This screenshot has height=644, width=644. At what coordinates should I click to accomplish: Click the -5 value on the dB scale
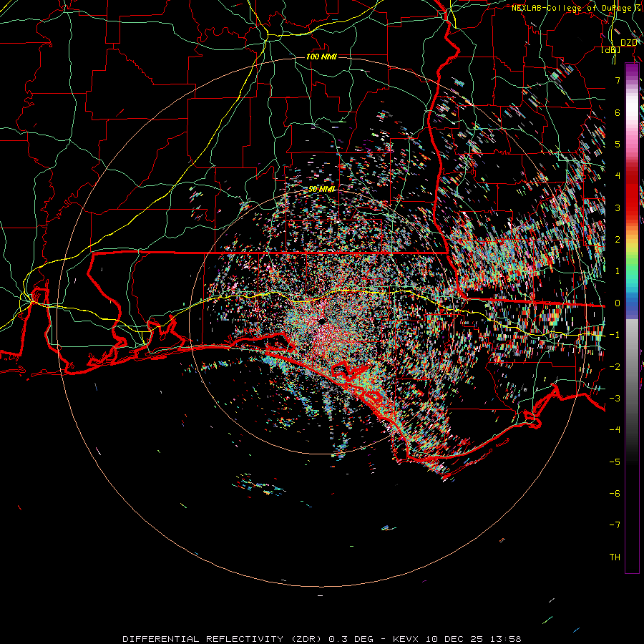pyautogui.click(x=615, y=462)
